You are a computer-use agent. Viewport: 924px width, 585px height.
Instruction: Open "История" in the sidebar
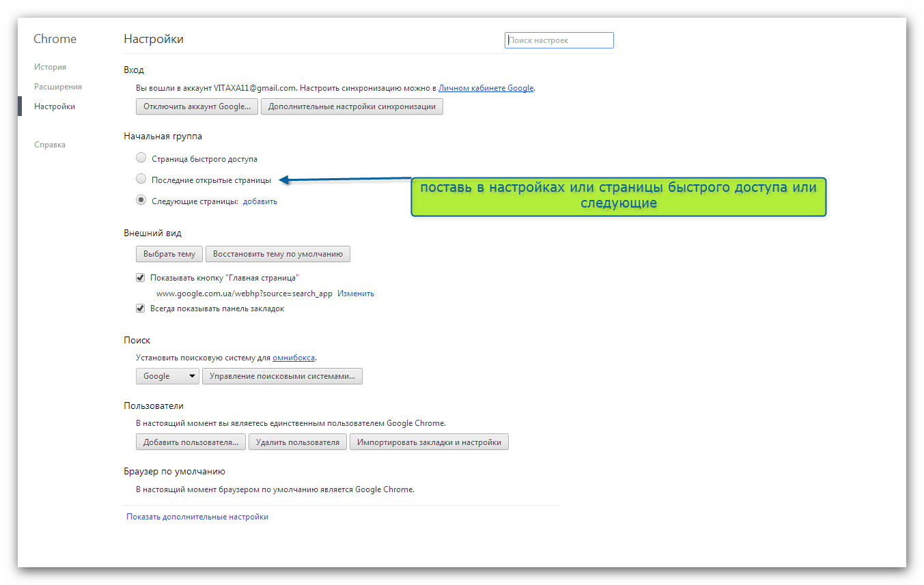(50, 67)
